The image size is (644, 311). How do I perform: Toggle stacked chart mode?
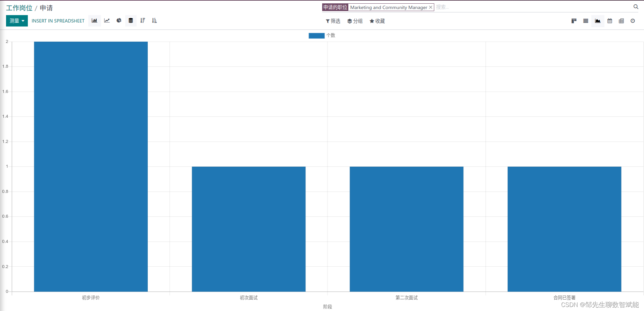coord(131,21)
